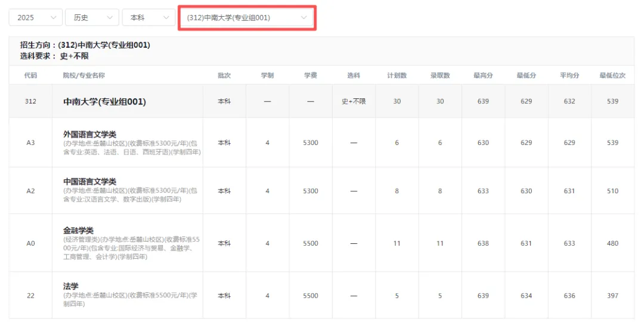The image size is (644, 325).
Task: Click the code cell A0
Action: coord(30,243)
